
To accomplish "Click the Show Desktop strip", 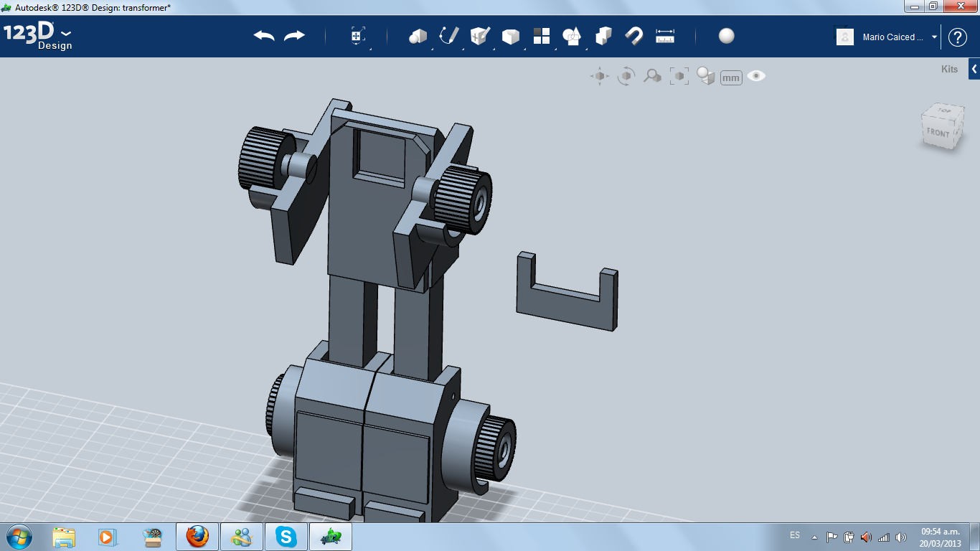I will 975,537.
